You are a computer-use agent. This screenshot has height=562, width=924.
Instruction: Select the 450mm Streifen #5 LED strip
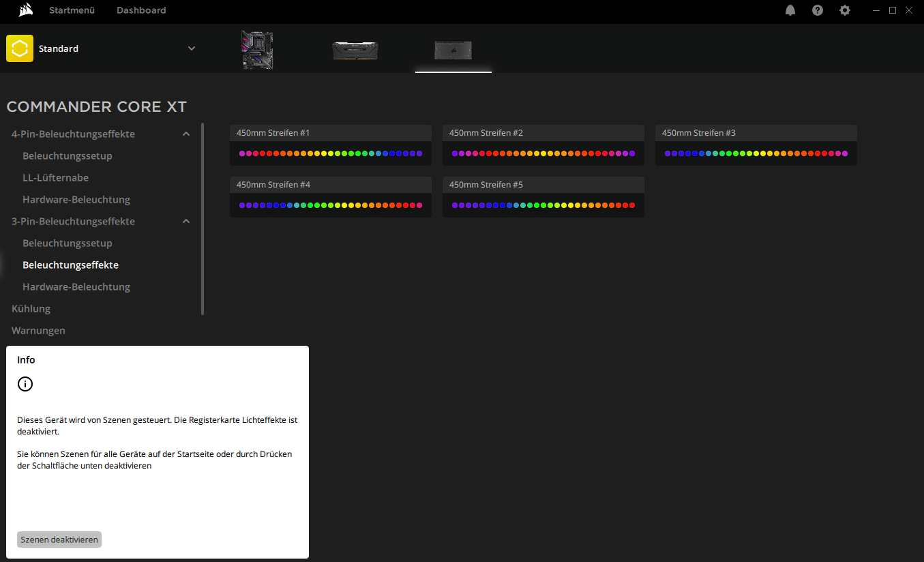click(x=543, y=197)
